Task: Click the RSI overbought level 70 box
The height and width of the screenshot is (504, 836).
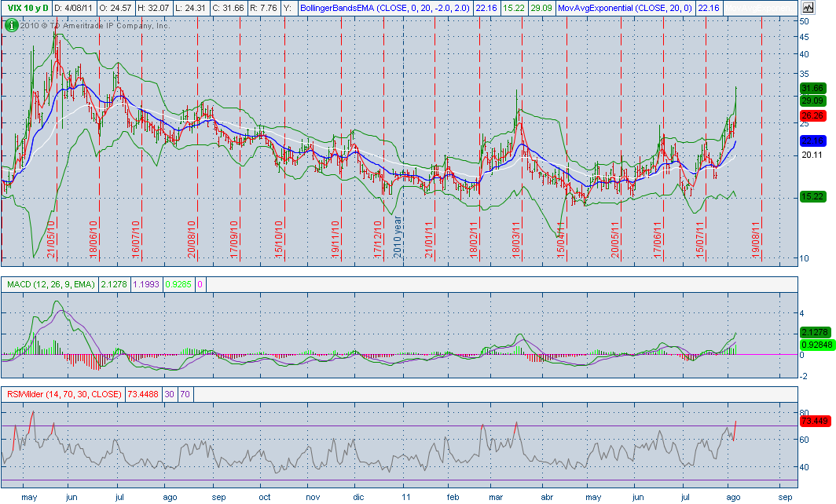Action: pos(185,394)
